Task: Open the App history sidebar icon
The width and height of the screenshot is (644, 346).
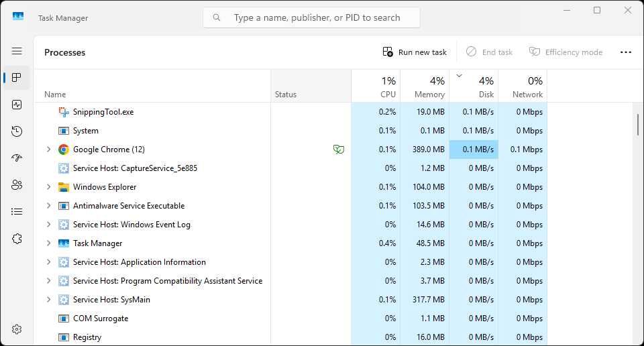Action: click(x=17, y=131)
